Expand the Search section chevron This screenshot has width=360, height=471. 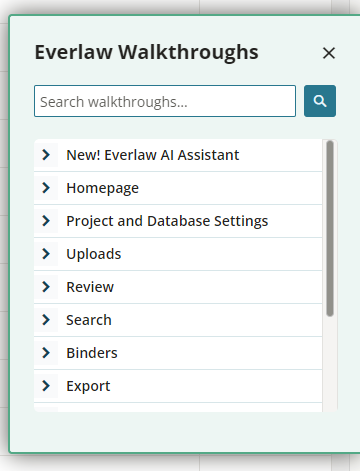point(46,320)
